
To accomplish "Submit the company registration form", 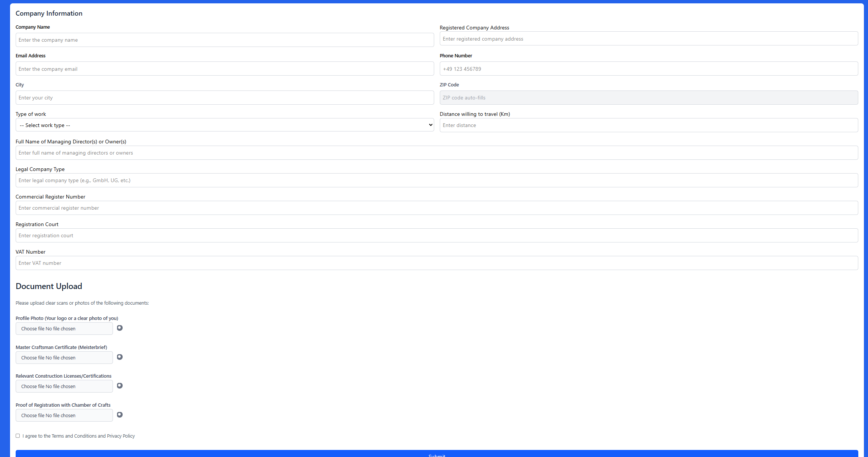I will 437,454.
